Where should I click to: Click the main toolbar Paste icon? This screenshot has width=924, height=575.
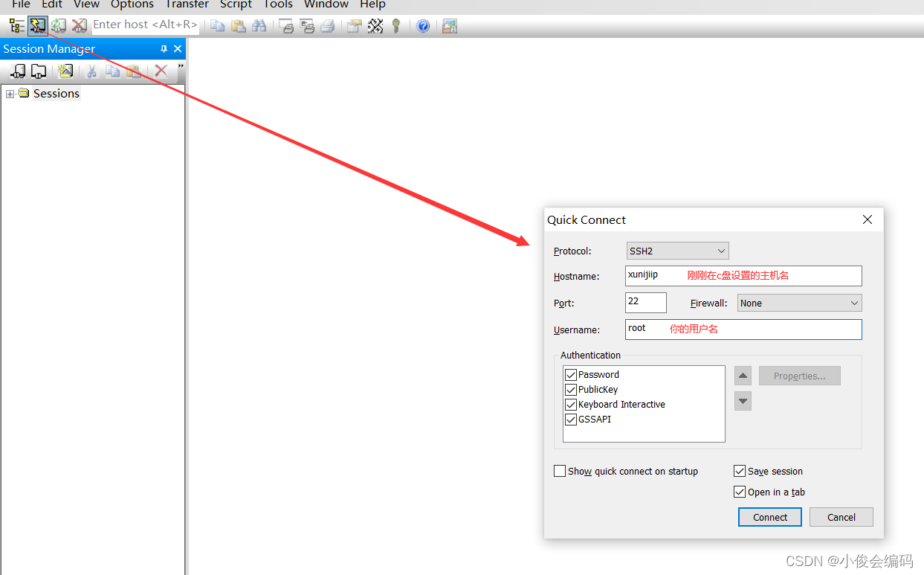pyautogui.click(x=238, y=26)
